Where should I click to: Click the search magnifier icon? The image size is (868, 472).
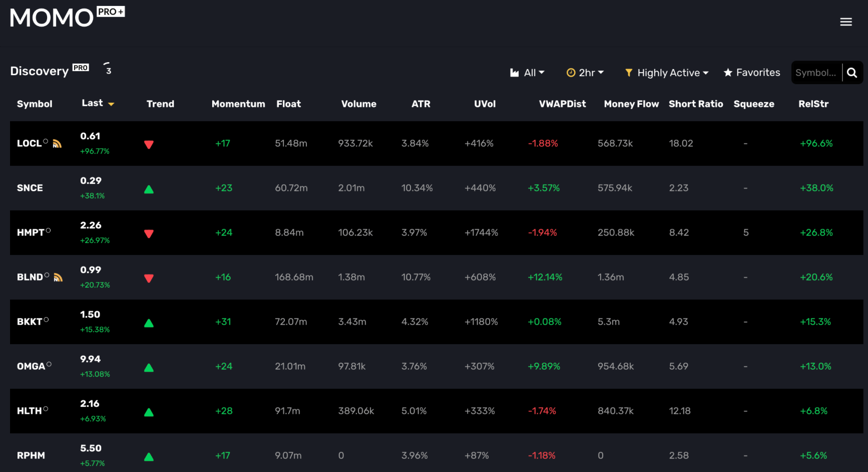coord(852,73)
